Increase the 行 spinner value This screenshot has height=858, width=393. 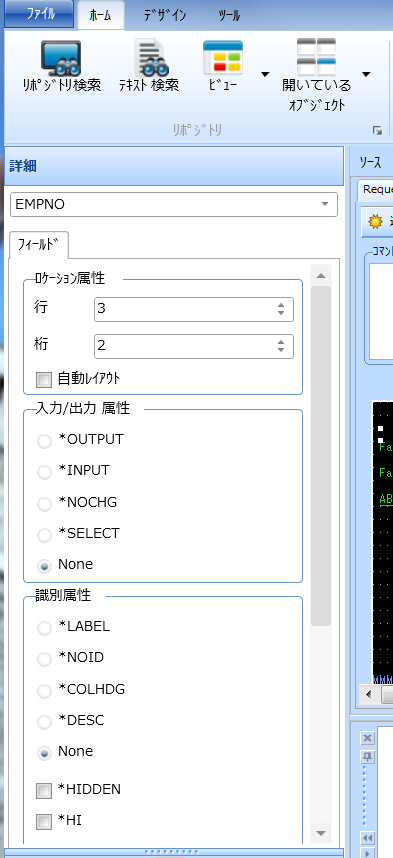pyautogui.click(x=281, y=305)
